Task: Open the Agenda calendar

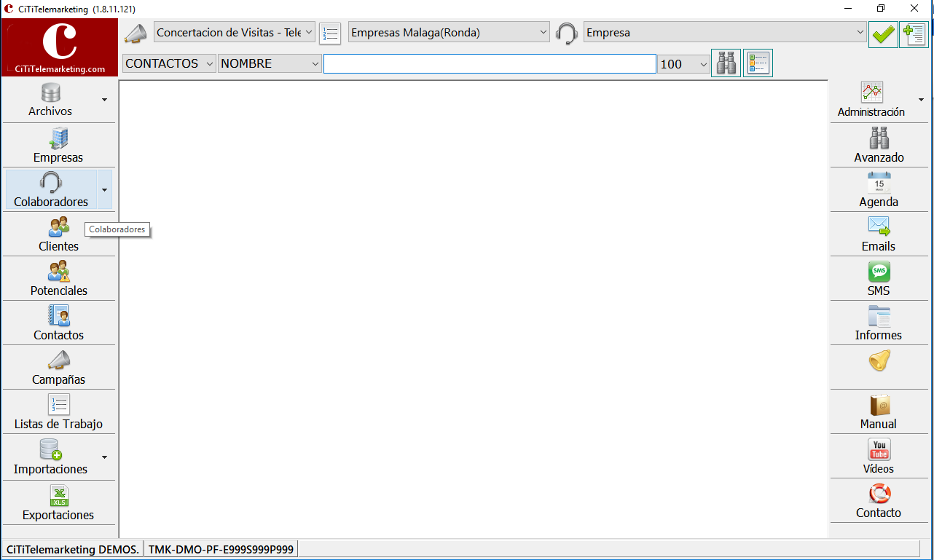Action: coord(879,190)
